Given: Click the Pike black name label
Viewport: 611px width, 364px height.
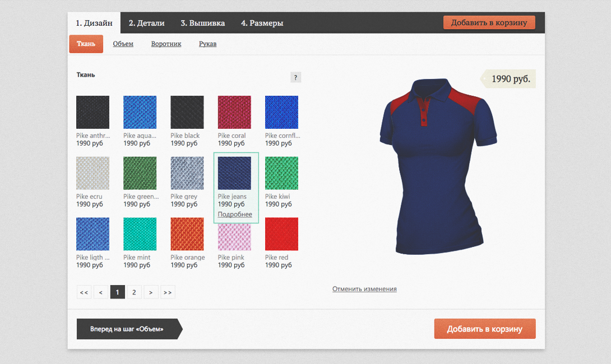Looking at the screenshot, I should tap(185, 136).
